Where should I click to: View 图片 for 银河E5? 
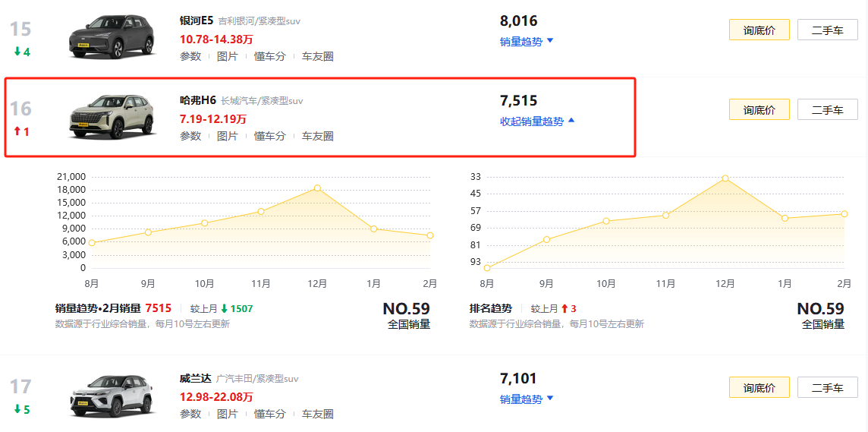tap(228, 56)
